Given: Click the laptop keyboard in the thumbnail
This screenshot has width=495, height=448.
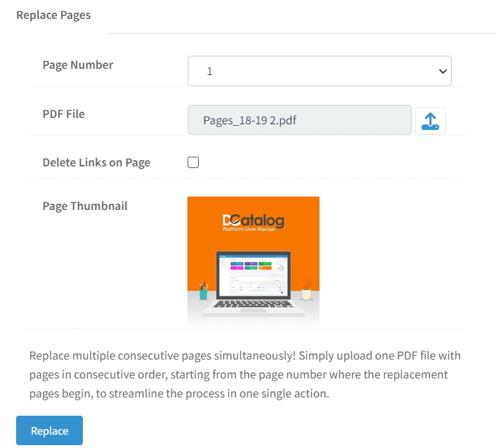Looking at the screenshot, I should pos(253,304).
